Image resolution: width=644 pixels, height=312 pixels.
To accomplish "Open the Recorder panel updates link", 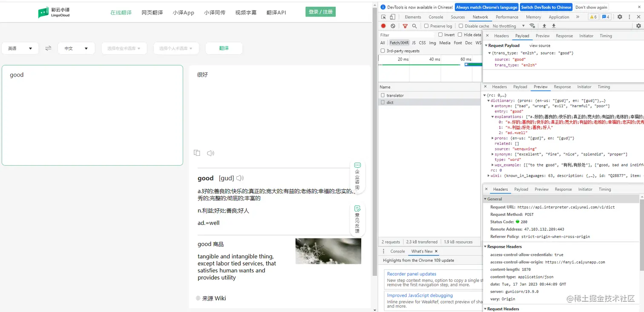I will (411, 274).
